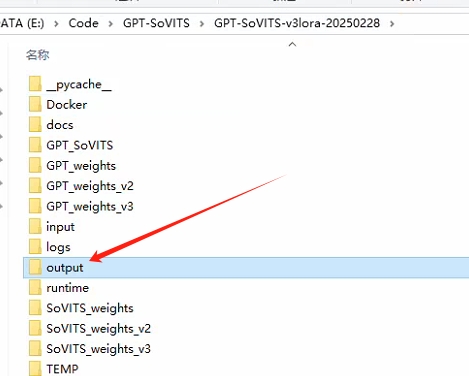This screenshot has height=376, width=469.
Task: Click the sort direction arrow above the list
Action: [292, 44]
